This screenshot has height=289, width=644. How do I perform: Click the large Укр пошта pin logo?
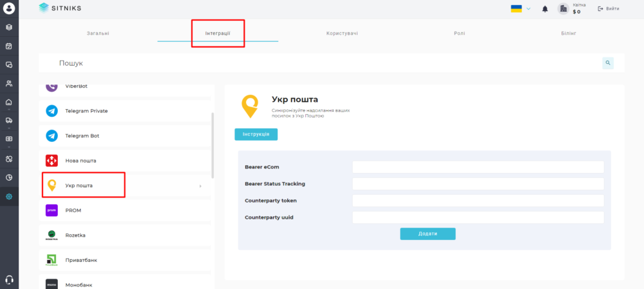[250, 106]
